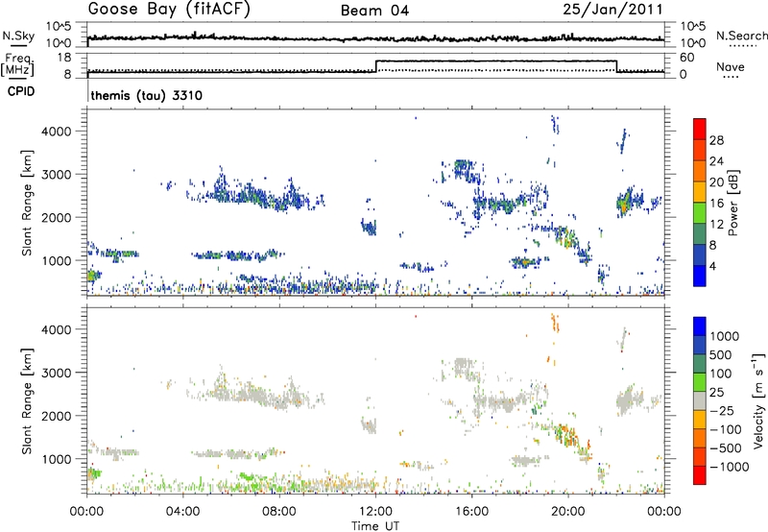Click the '04:00' time tick label

(182, 512)
